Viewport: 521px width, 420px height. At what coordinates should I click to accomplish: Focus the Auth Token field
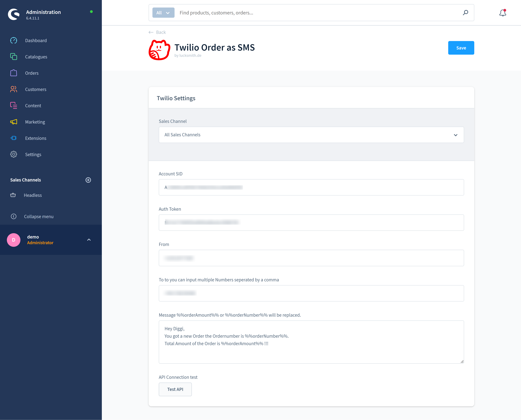point(311,222)
